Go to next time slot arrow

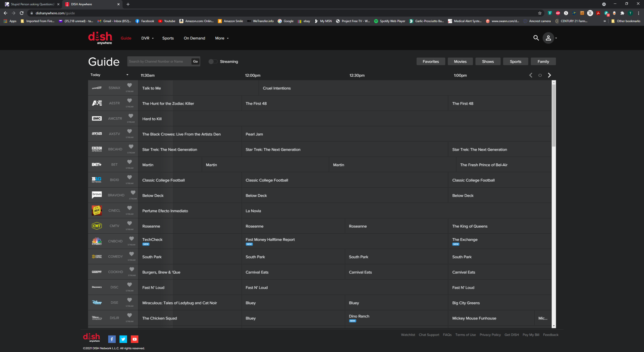(x=549, y=75)
